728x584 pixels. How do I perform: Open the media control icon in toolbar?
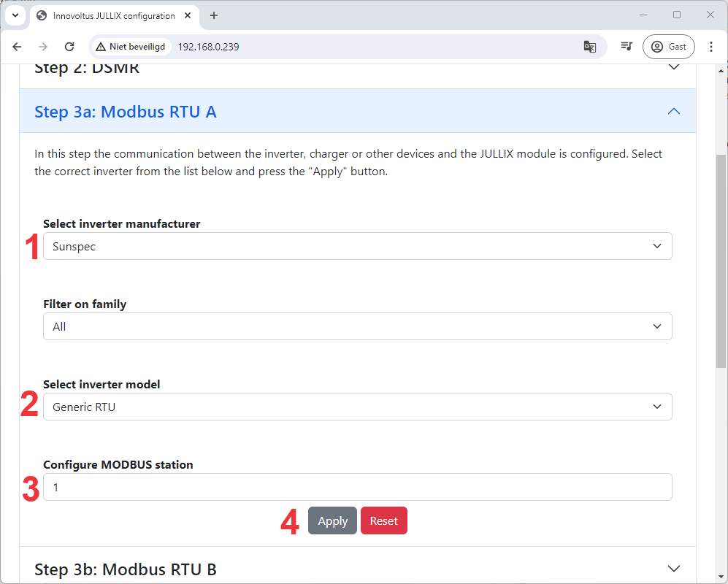tap(626, 47)
